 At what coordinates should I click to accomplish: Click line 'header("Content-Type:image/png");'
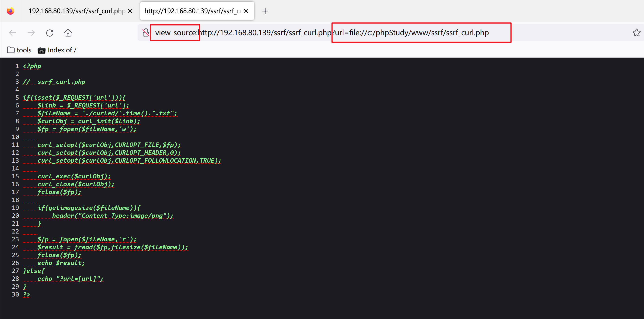coord(112,216)
